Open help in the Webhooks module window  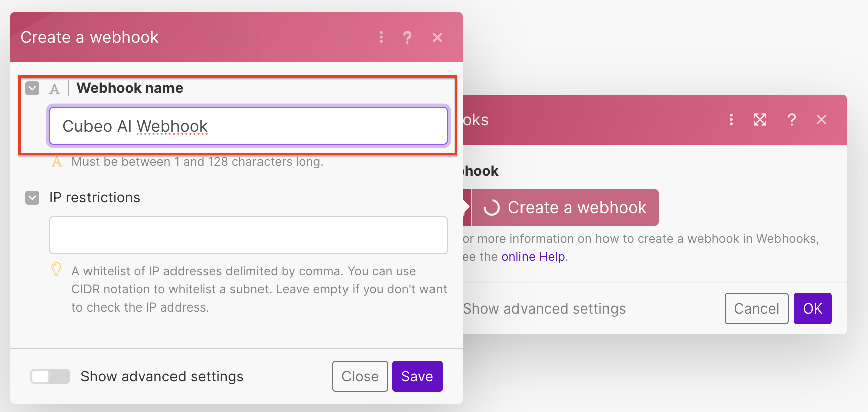(792, 120)
